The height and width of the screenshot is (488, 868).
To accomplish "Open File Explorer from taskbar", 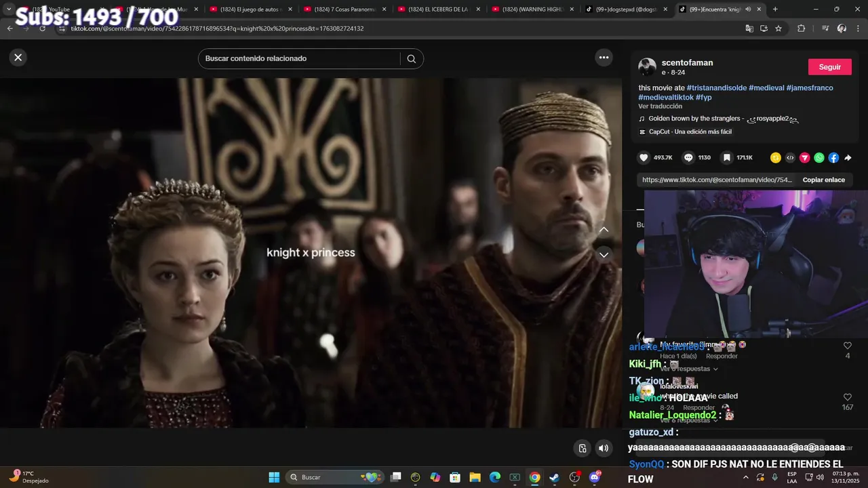I will pos(475,477).
